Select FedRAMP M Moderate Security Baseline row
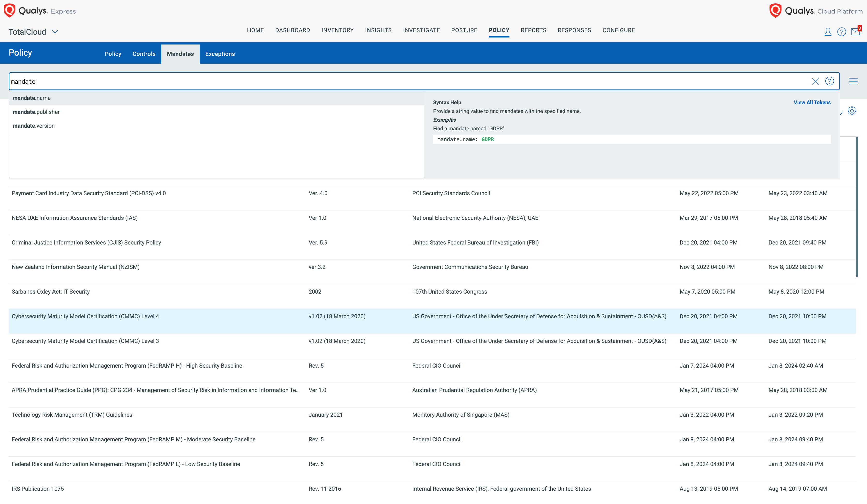 pos(432,444)
